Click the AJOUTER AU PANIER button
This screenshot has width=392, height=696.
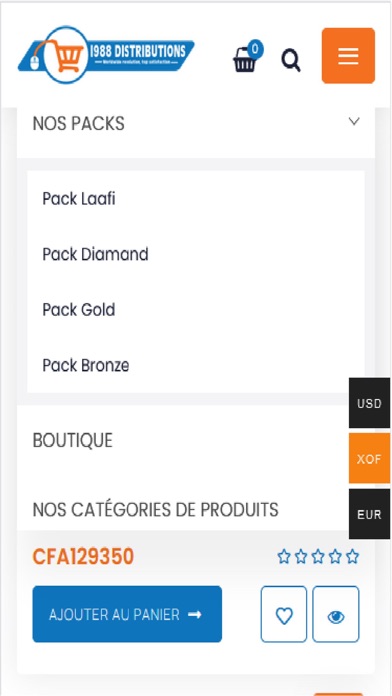(127, 614)
